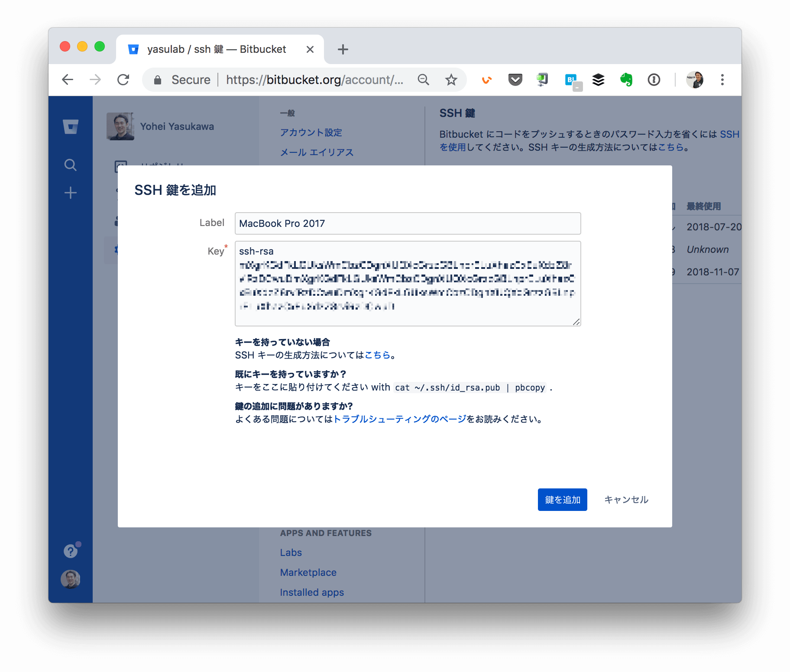
Task: Click inside the Key textarea
Action: [x=408, y=284]
